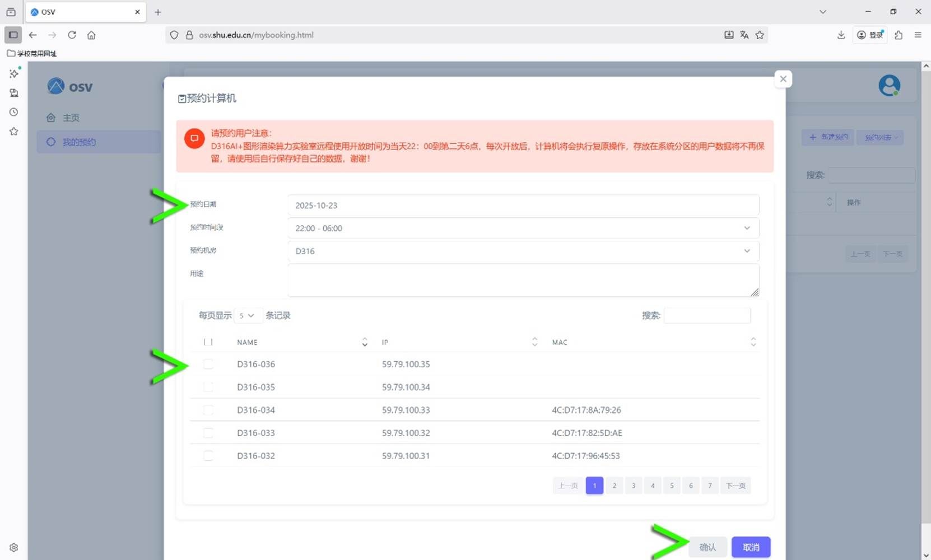Reload the page with the refresh icon
Screen dimensions: 931x560
pos(72,35)
